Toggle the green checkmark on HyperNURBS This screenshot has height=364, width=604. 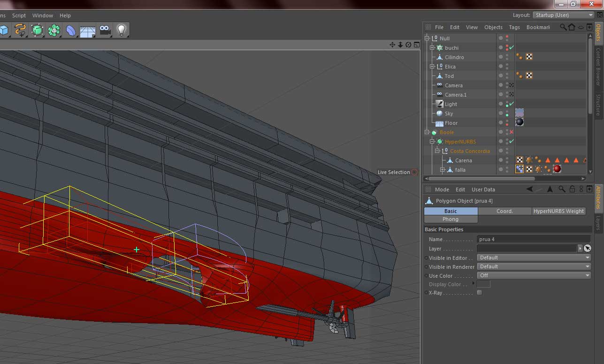tap(512, 142)
